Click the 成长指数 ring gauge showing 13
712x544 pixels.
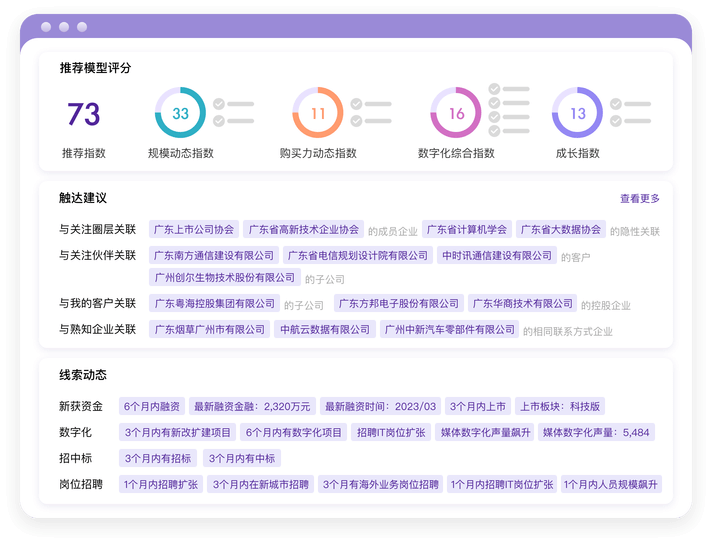coord(577,113)
